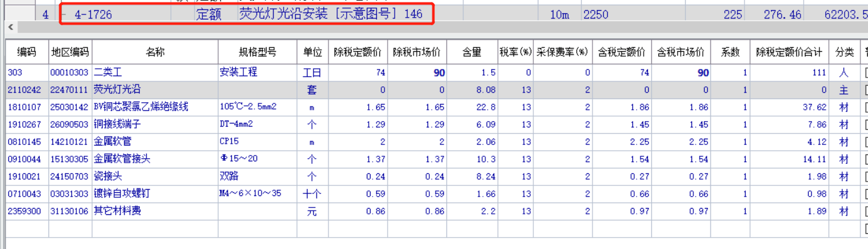This screenshot has height=249, width=868.
Task: Click the Φ15~20 specification cell
Action: click(257, 159)
